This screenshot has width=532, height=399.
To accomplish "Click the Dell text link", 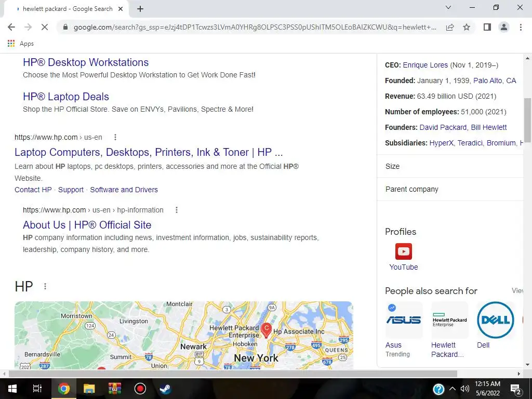I will click(483, 345).
